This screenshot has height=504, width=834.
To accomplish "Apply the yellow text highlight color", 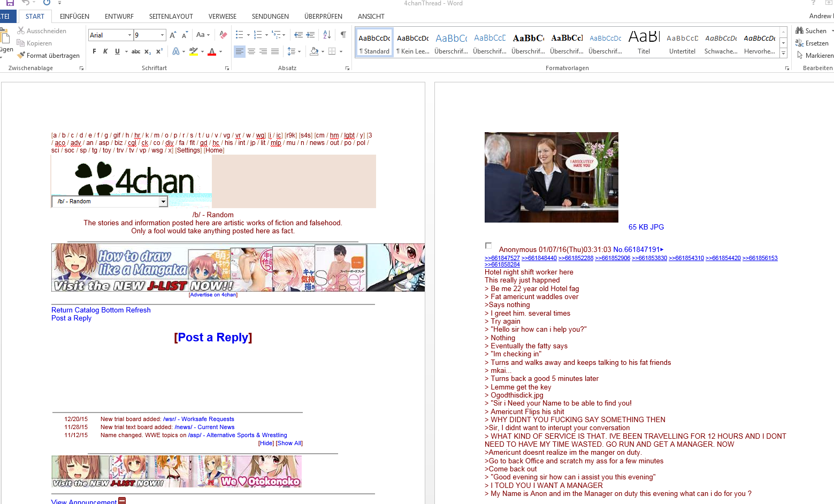I will tap(193, 51).
